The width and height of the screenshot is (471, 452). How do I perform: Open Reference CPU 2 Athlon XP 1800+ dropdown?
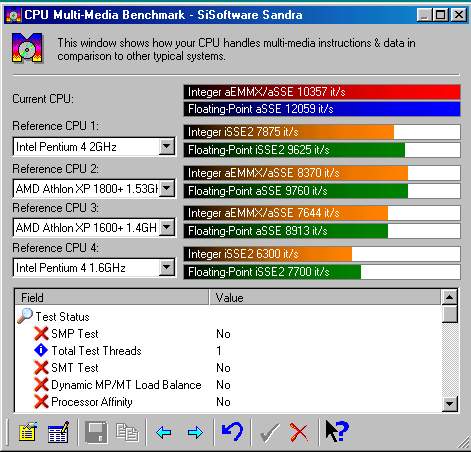(x=166, y=189)
